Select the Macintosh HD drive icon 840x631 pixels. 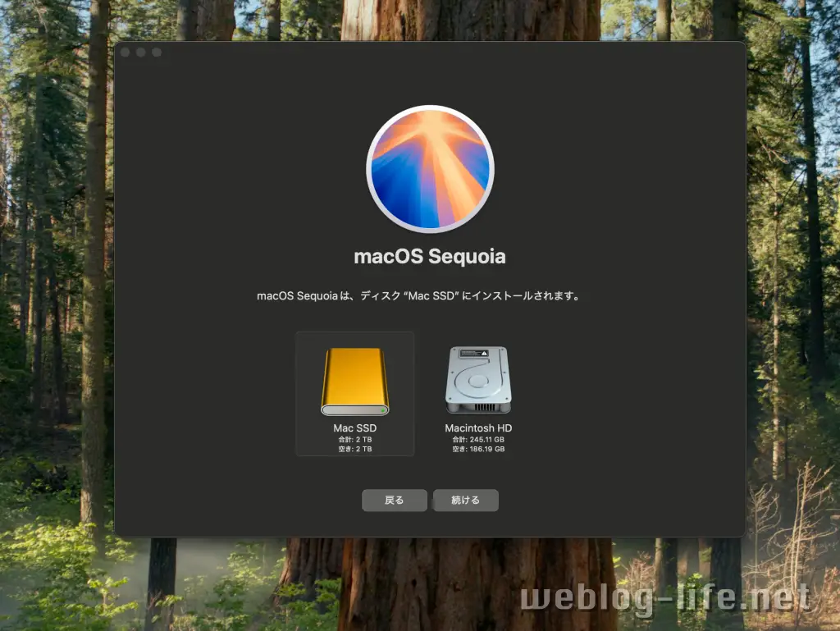click(478, 380)
